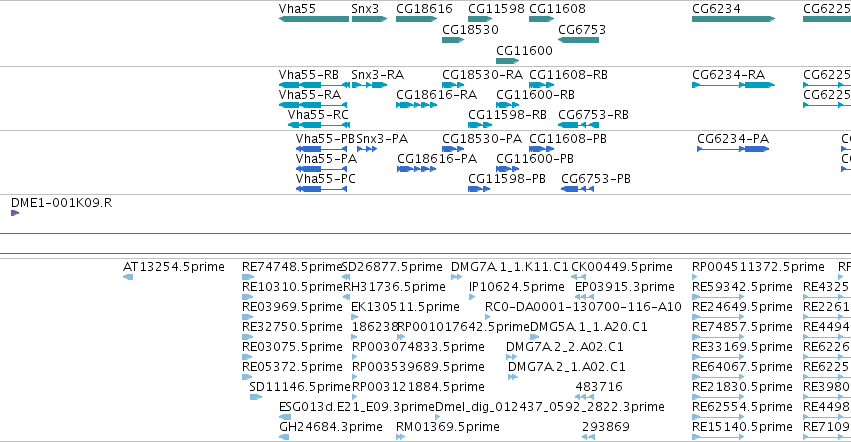The image size is (851, 442).
Task: Select the CG18616 gene glyph
Action: coord(416,19)
